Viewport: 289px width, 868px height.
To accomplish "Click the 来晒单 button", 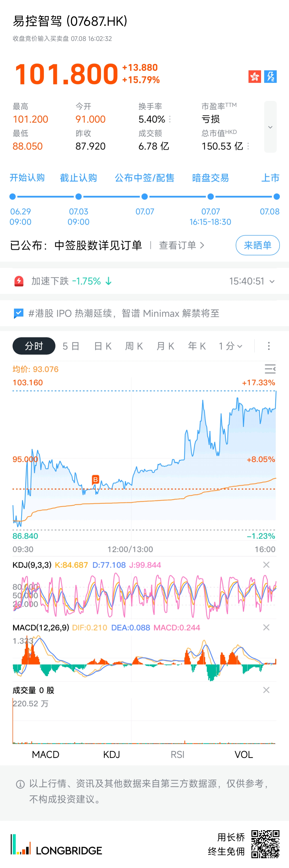I will pyautogui.click(x=258, y=245).
